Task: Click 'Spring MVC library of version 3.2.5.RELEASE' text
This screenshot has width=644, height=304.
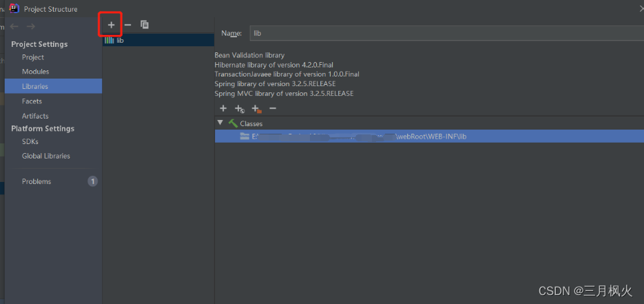Action: (x=284, y=93)
